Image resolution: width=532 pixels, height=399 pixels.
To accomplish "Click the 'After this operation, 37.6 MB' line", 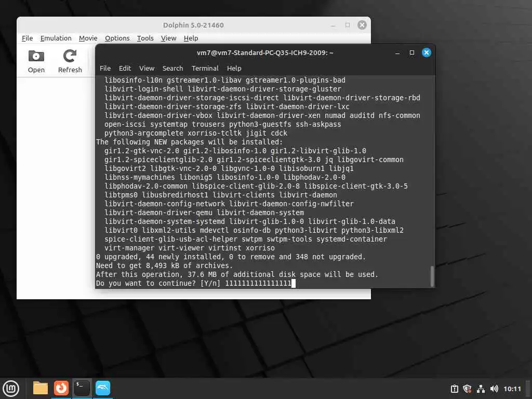I will pyautogui.click(x=237, y=274).
